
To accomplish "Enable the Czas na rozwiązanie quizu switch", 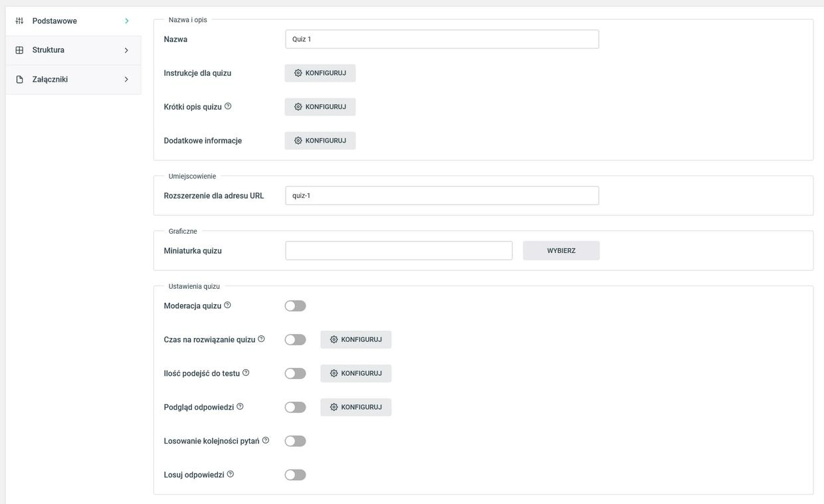I will [x=295, y=340].
